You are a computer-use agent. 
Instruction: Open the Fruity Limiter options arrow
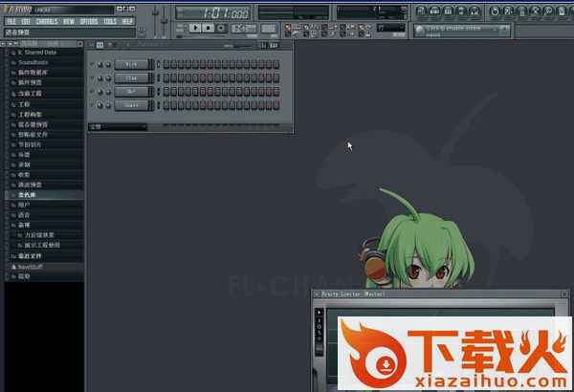(317, 294)
